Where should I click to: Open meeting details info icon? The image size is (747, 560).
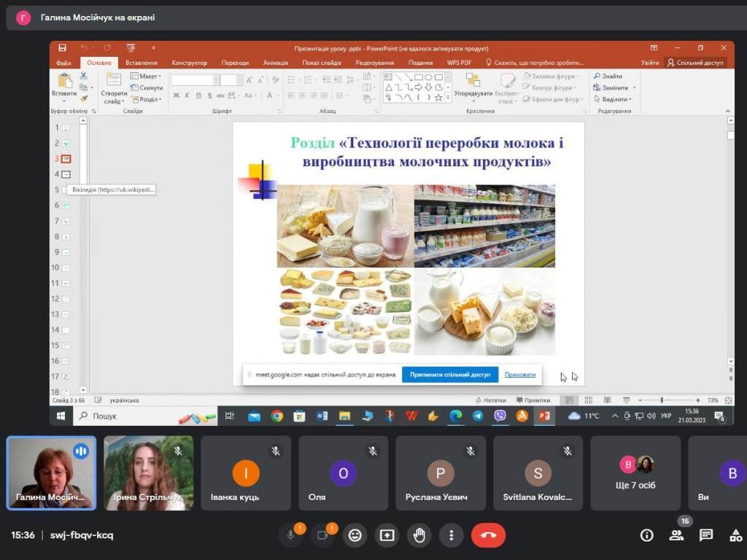[646, 535]
